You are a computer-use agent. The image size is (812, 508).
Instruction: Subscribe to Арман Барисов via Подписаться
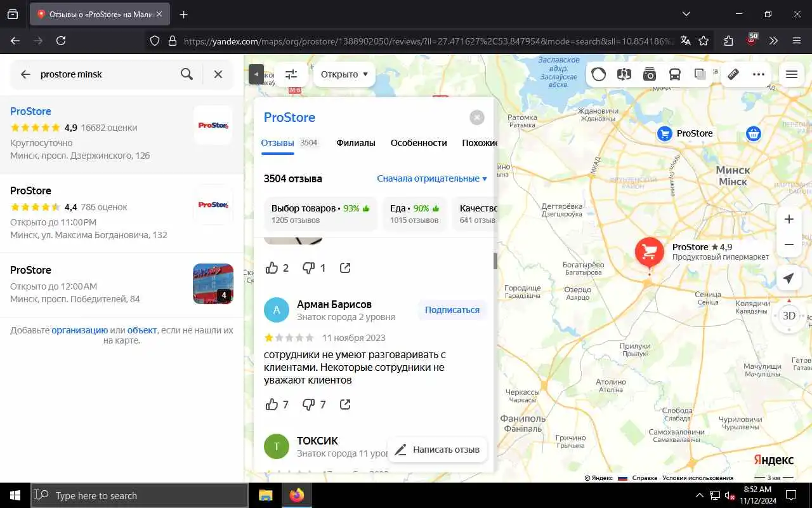452,310
